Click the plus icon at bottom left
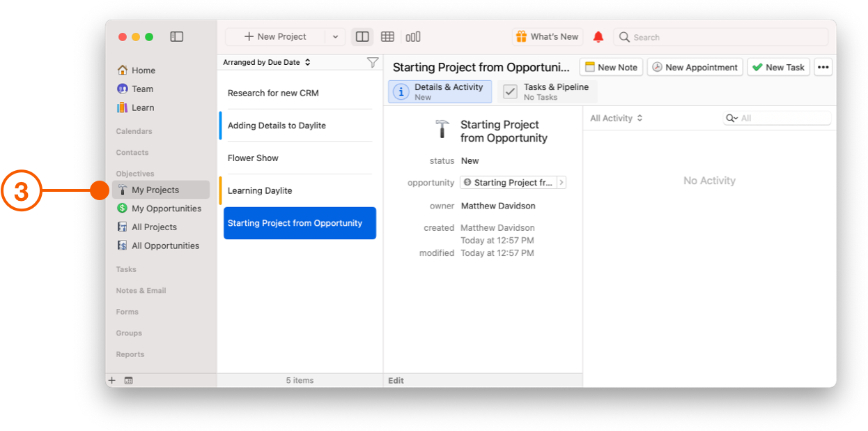This screenshot has width=868, height=431. click(x=112, y=380)
